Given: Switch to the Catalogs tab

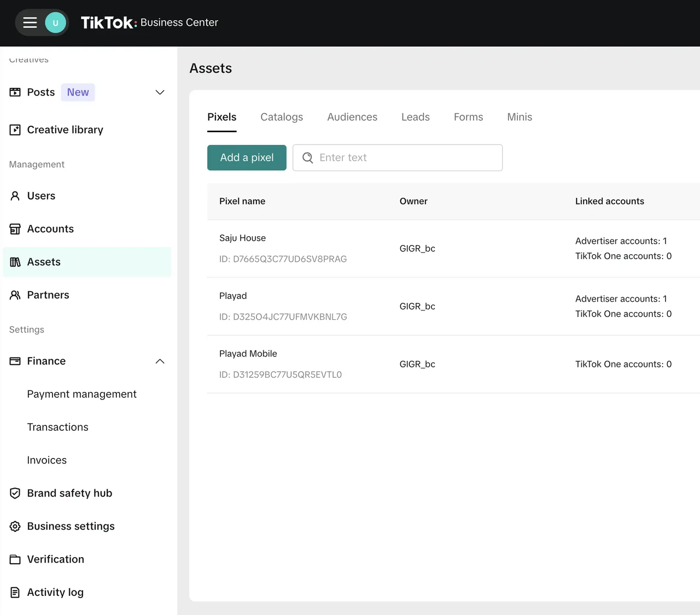Looking at the screenshot, I should click(282, 117).
